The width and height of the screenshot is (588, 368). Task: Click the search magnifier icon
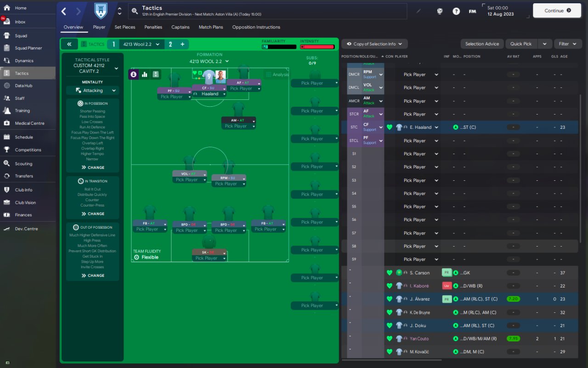pyautogui.click(x=135, y=11)
